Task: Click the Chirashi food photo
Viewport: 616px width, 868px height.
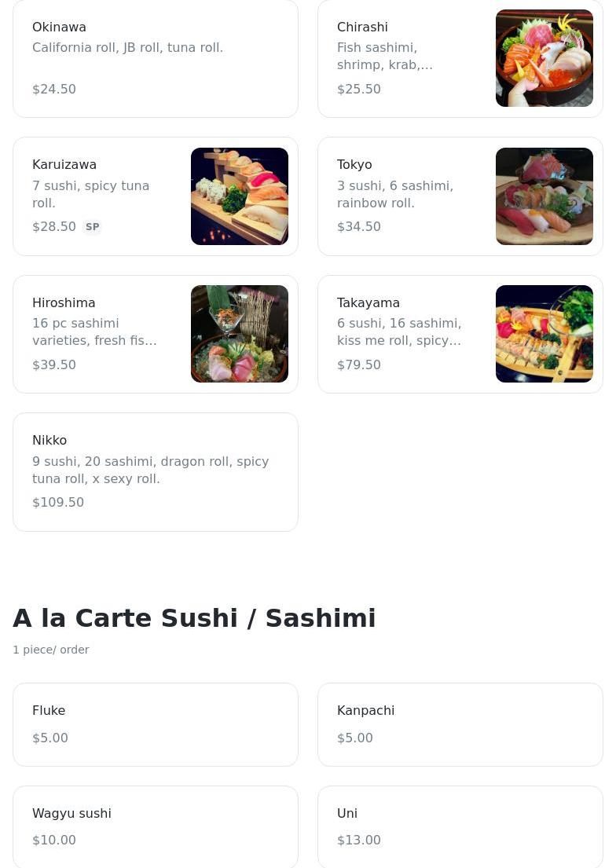Action: pos(544,58)
